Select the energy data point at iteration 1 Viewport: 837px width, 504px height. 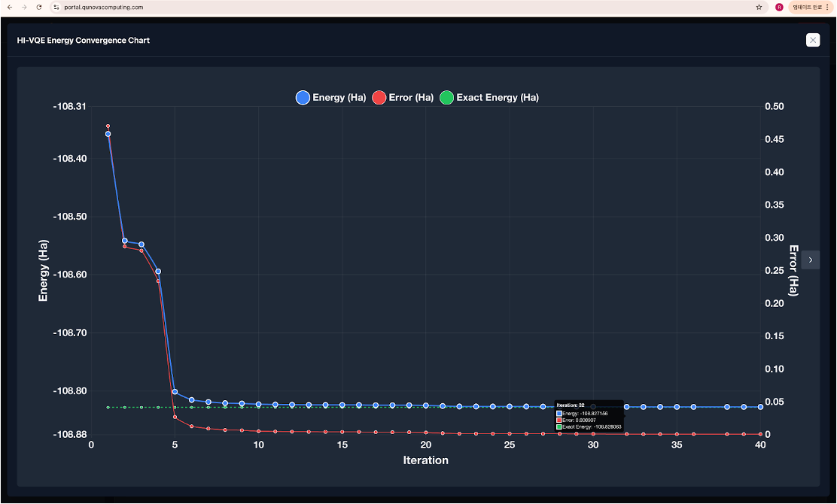[108, 134]
